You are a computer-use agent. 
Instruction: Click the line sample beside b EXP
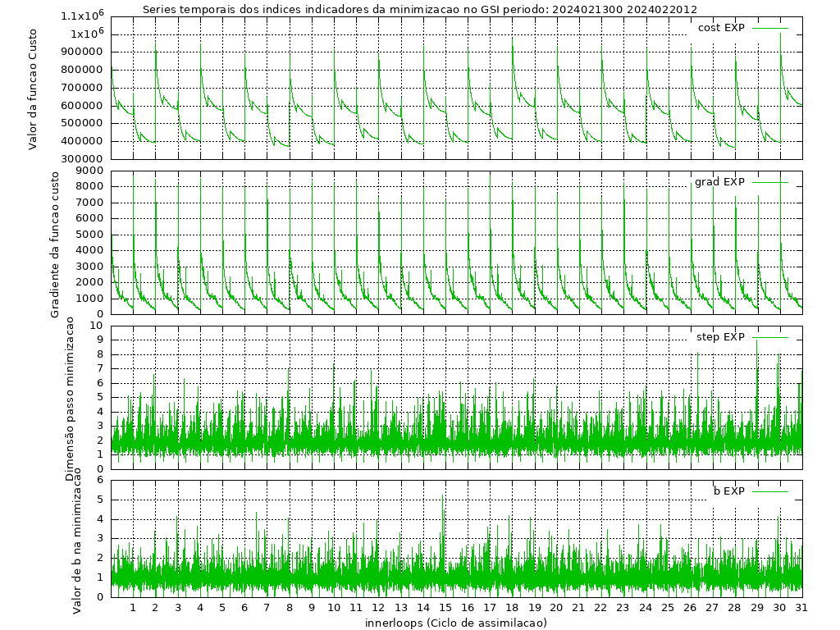(x=769, y=491)
